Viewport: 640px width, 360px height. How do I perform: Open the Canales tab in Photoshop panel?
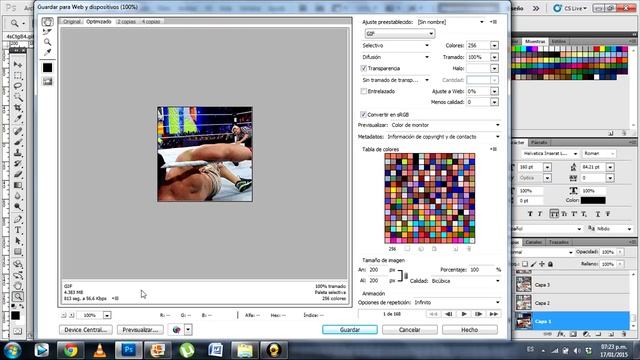[533, 242]
